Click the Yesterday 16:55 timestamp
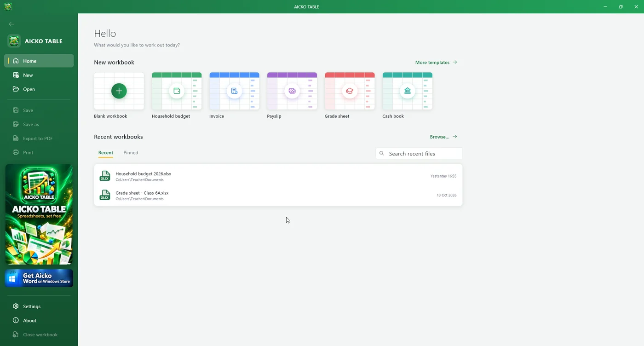Image resolution: width=644 pixels, height=346 pixels. coord(443,176)
